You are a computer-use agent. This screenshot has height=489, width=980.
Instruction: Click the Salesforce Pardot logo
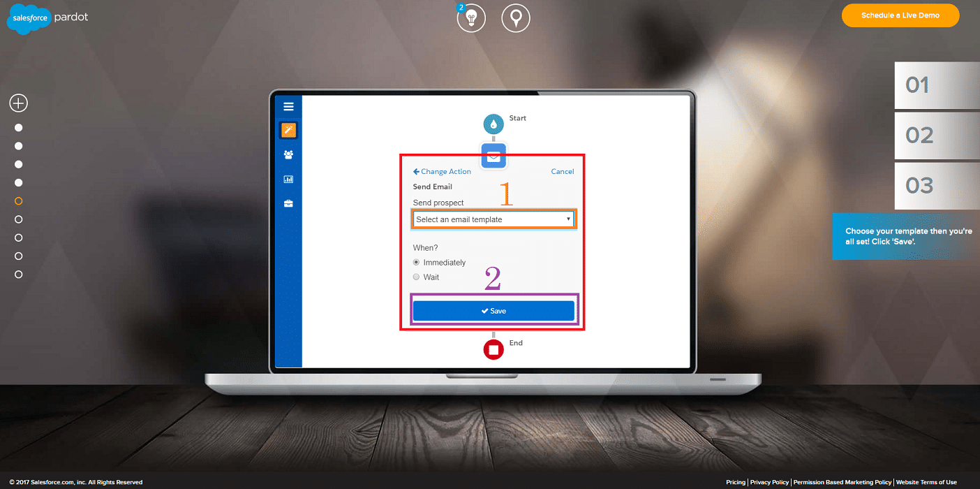(x=47, y=19)
